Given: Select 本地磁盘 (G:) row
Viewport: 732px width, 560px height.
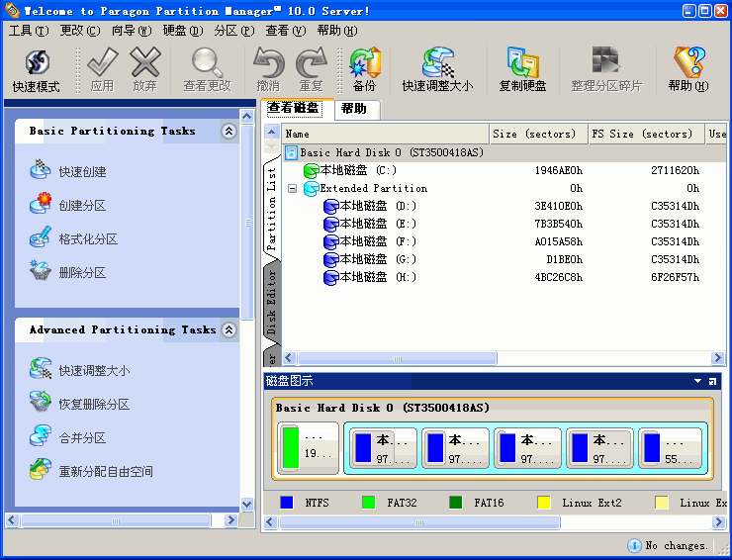Looking at the screenshot, I should (x=504, y=259).
